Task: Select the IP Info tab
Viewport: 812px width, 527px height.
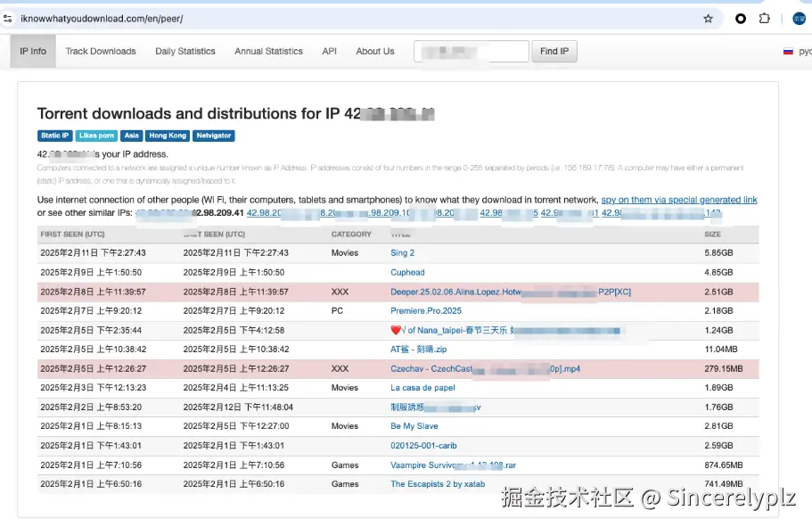Action: 33,52
